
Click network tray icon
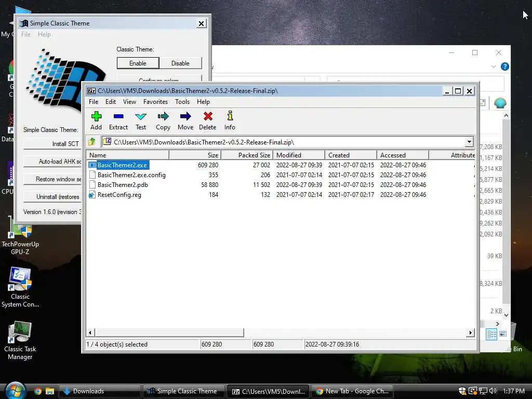(x=483, y=391)
